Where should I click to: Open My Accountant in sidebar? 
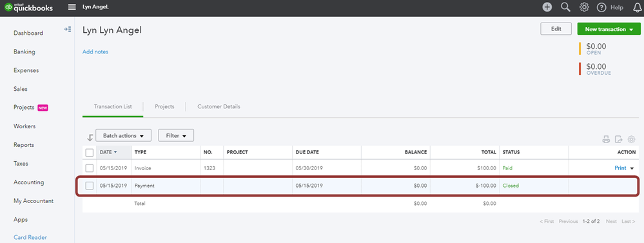coord(34,200)
